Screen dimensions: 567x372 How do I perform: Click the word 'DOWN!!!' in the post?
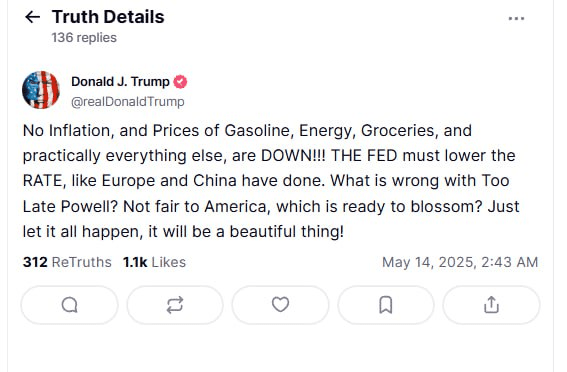click(293, 156)
